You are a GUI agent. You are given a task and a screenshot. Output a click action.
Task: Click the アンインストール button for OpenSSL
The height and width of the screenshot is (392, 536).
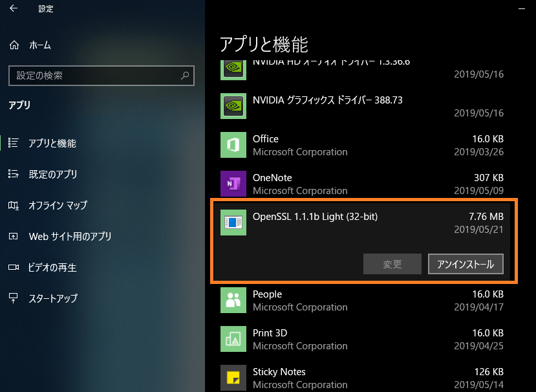coord(466,264)
